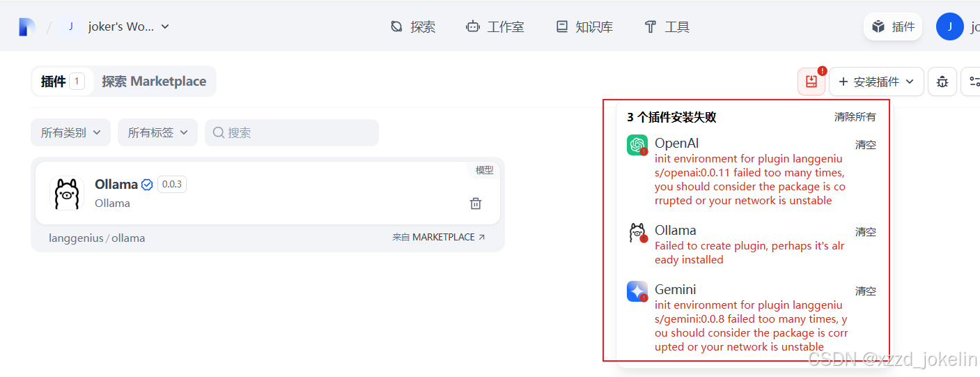
Task: Switch to 探索 Marketplace tab
Action: (x=154, y=82)
